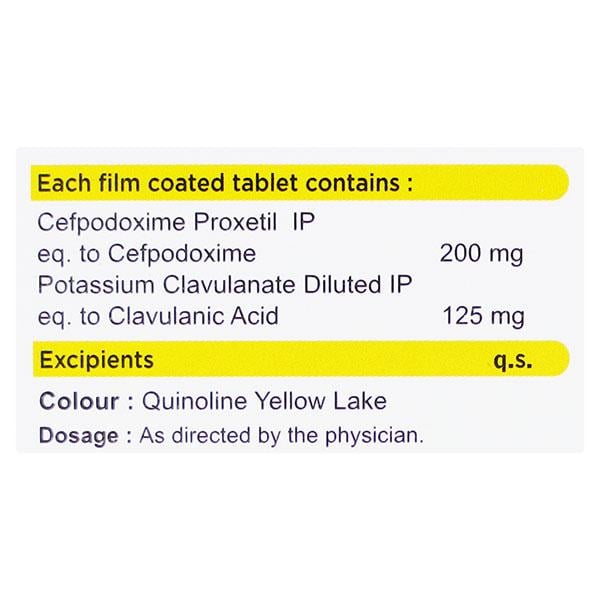Viewport: 600px width, 600px height.
Task: Click the word "Diluted" in ingredient line
Action: [334, 285]
